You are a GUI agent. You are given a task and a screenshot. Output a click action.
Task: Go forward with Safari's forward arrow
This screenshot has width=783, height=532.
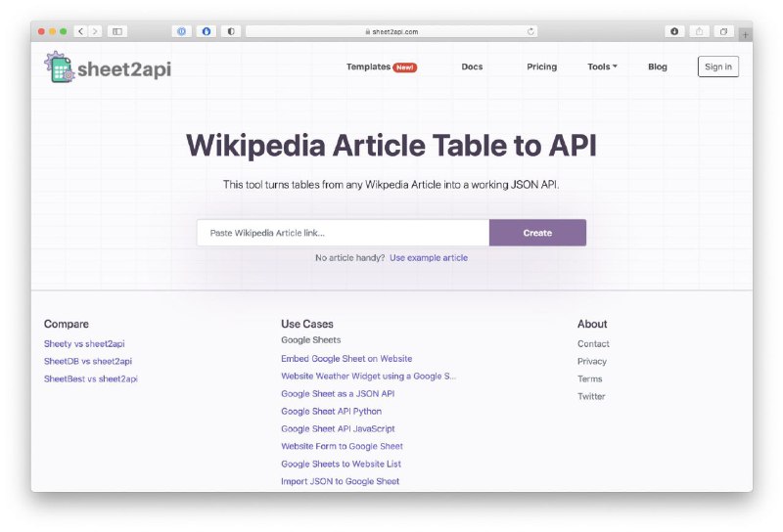(95, 31)
